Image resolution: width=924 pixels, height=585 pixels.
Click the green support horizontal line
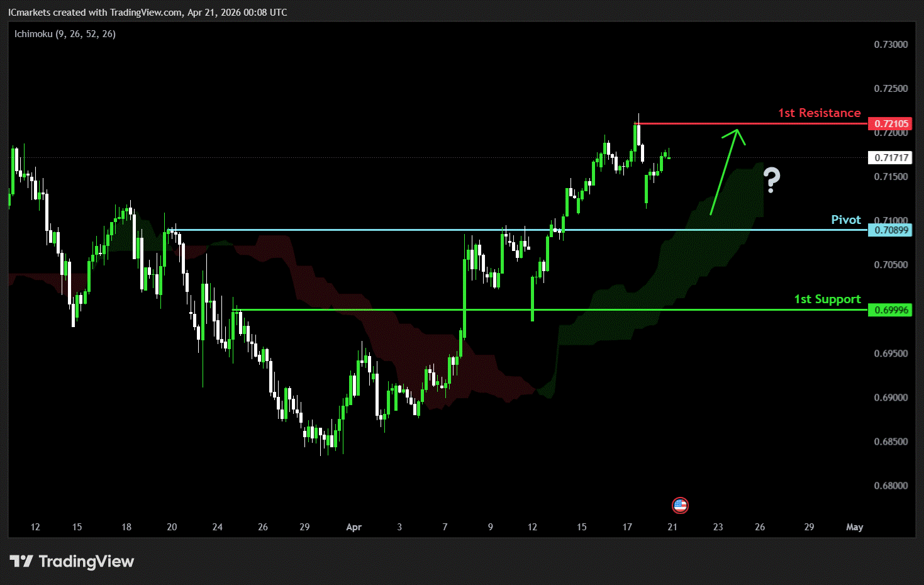pyautogui.click(x=440, y=309)
